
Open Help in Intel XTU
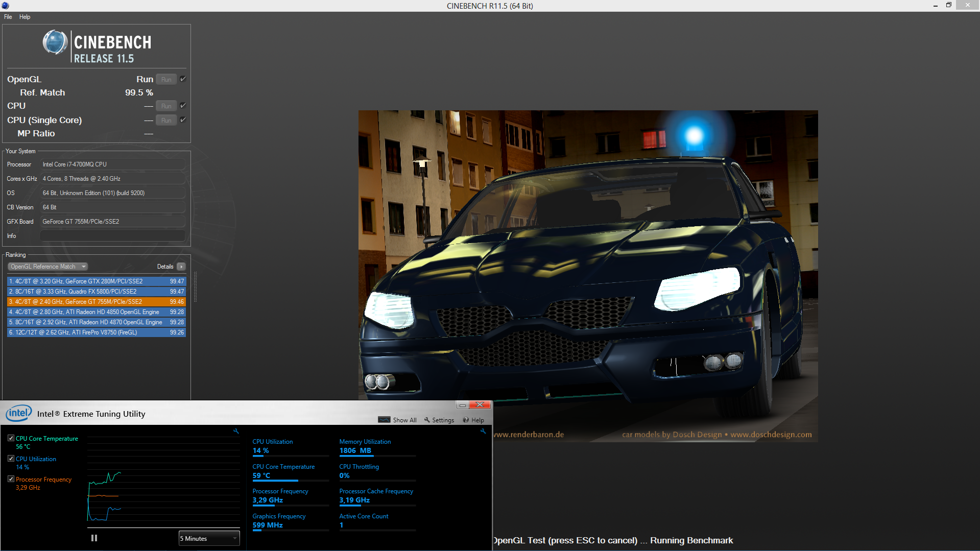coord(477,420)
